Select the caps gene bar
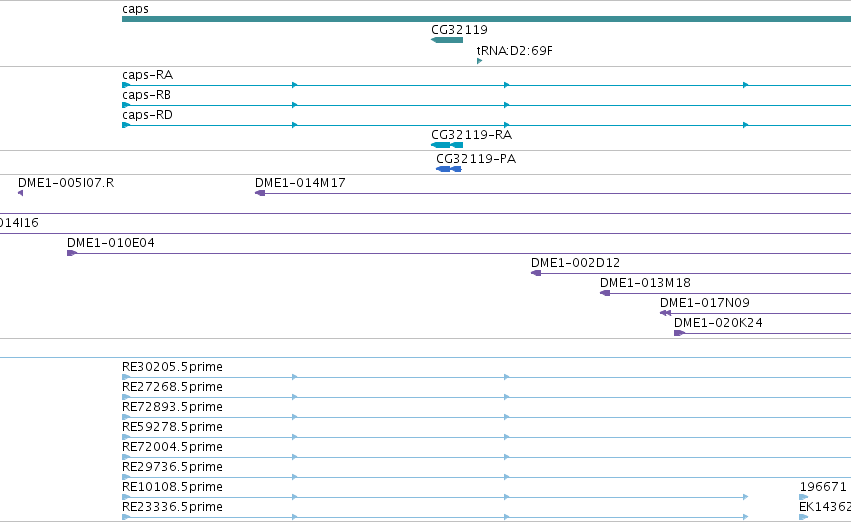Screen dimensions: 851x522 (486, 19)
